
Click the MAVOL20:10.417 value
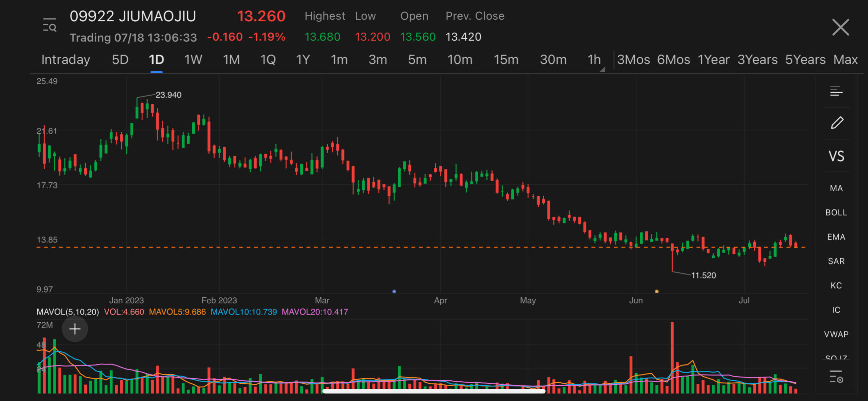tap(315, 312)
